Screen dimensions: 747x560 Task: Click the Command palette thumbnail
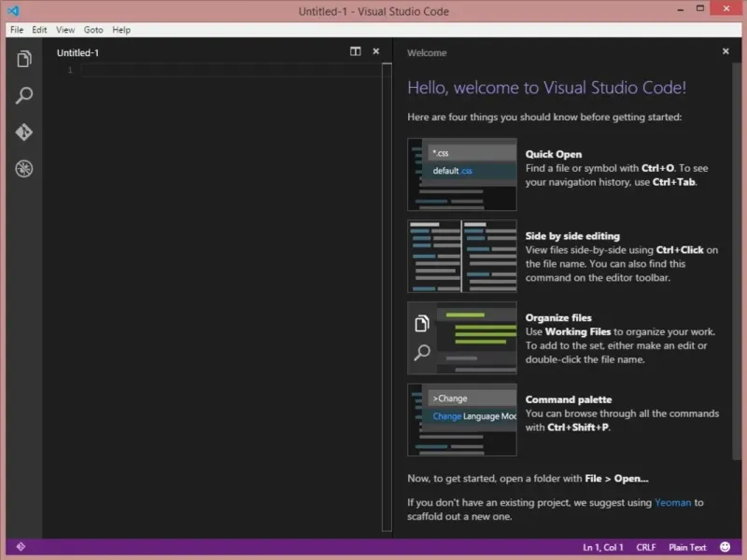462,420
